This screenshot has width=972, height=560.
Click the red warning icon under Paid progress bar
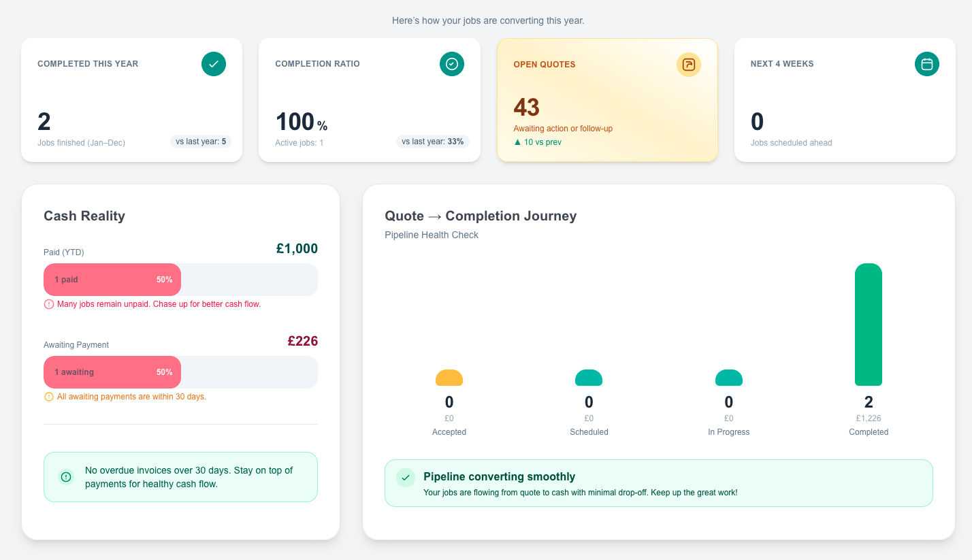(x=48, y=304)
